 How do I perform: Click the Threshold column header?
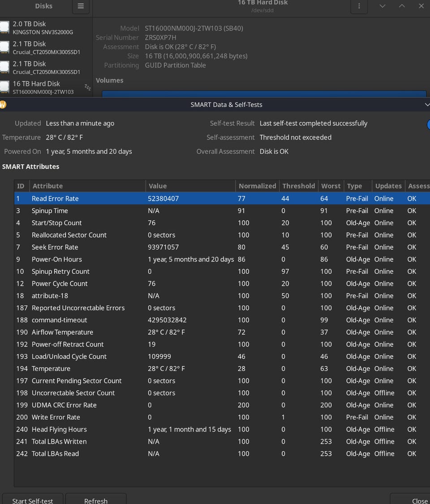[x=299, y=186]
